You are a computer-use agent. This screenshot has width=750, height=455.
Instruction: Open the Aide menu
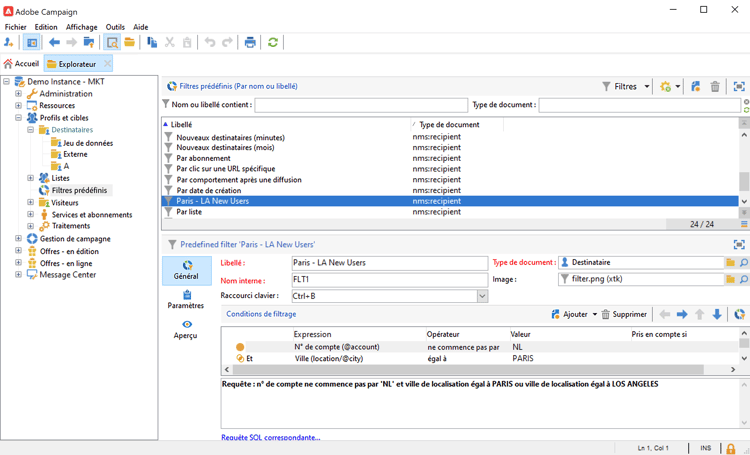pyautogui.click(x=141, y=27)
